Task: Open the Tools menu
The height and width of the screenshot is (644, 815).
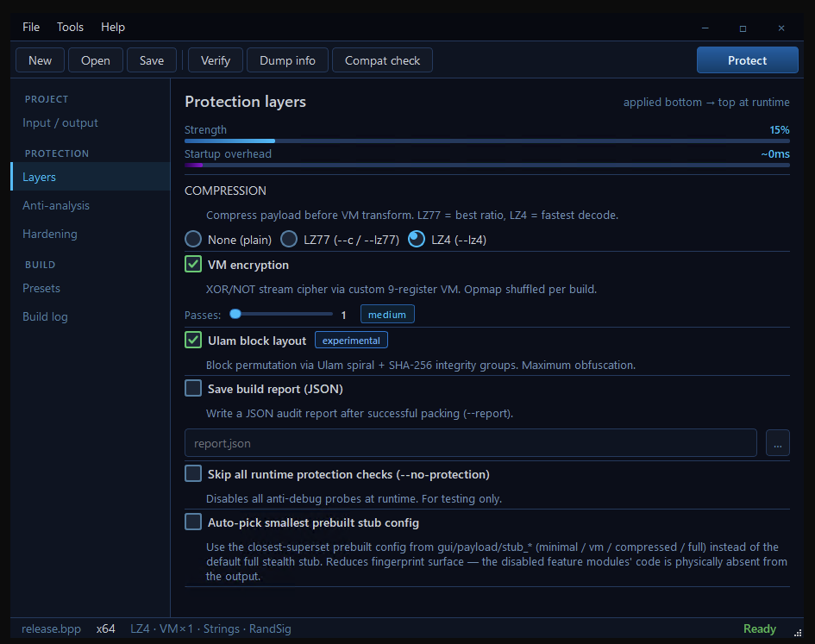Action: (70, 27)
